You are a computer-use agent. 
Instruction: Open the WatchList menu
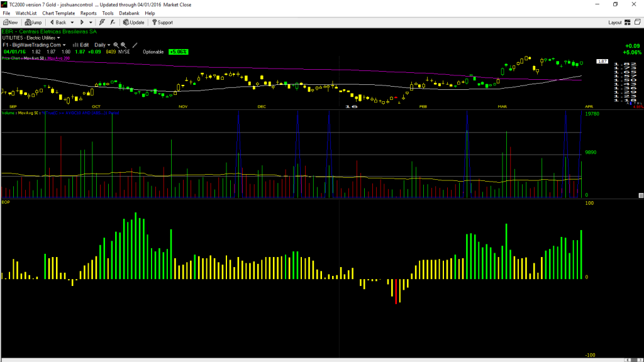point(26,13)
